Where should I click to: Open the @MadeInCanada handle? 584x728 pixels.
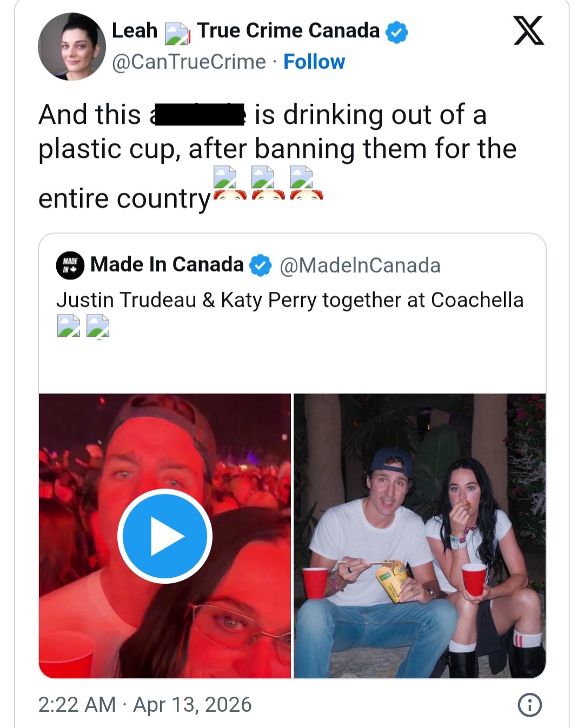click(360, 265)
